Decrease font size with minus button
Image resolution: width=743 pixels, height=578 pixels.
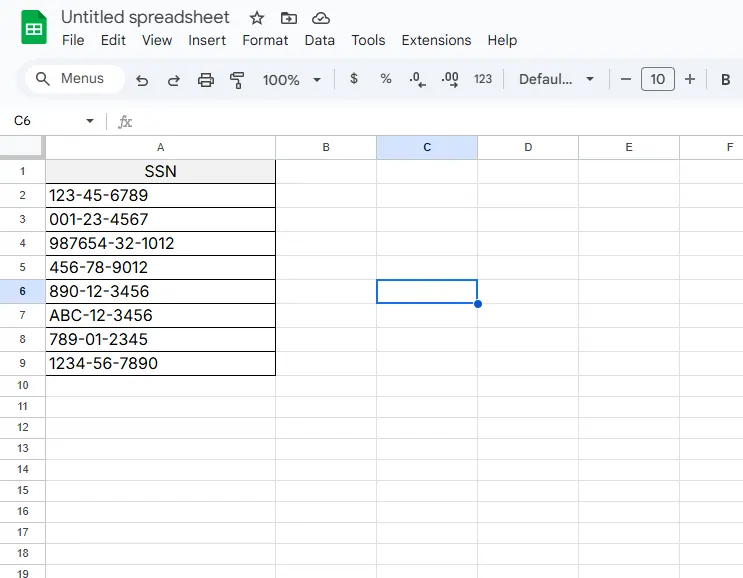click(626, 79)
